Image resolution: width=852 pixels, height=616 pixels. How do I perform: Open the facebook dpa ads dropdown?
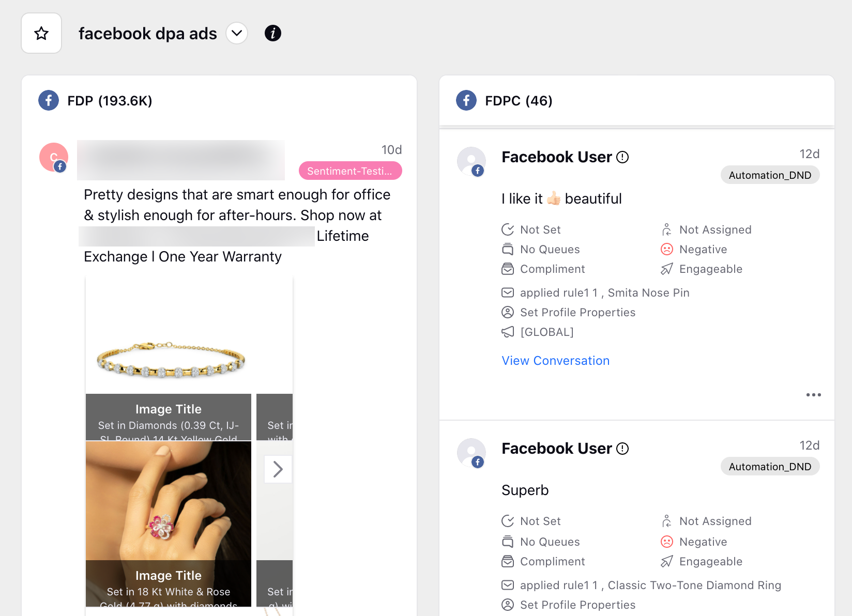pos(237,34)
